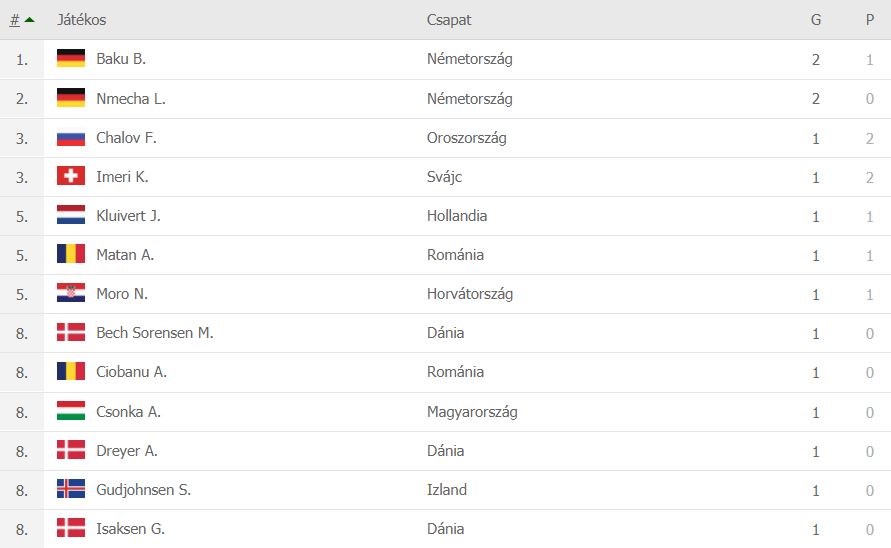Image resolution: width=891 pixels, height=548 pixels.
Task: Sort the table by the # rank column
Action: pyautogui.click(x=15, y=20)
